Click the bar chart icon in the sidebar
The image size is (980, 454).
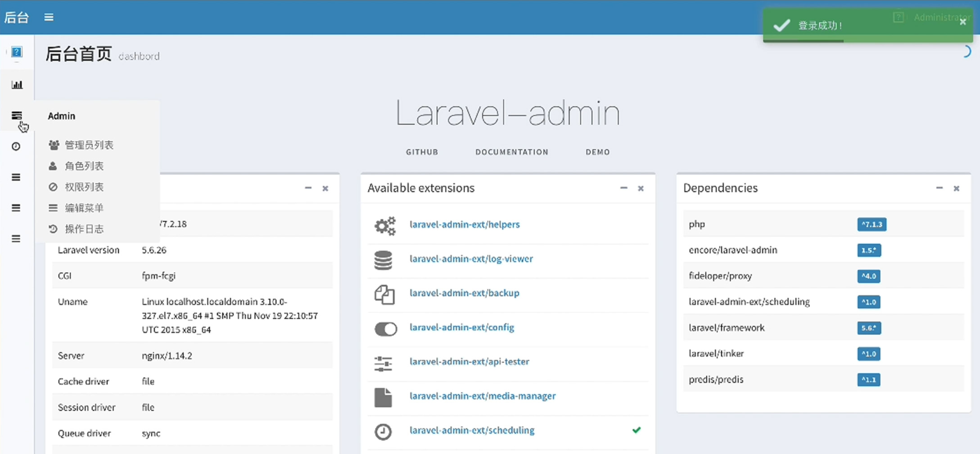click(x=17, y=85)
